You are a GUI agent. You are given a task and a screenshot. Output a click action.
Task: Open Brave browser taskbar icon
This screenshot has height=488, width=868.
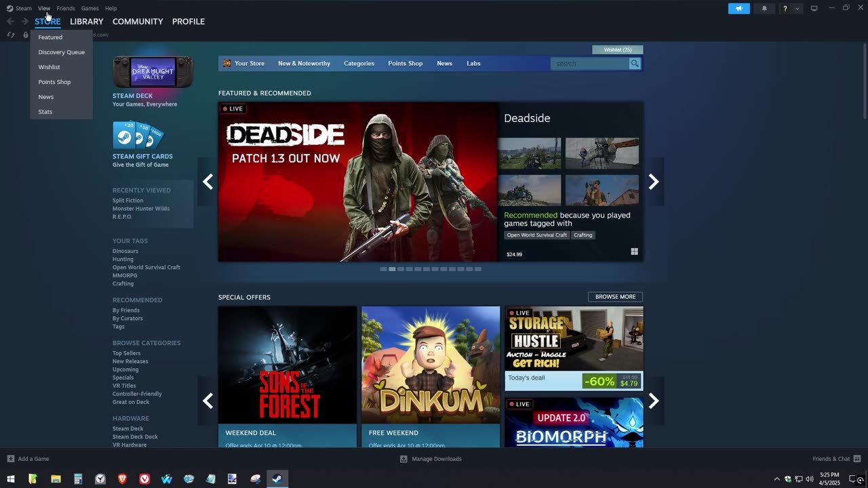click(x=122, y=479)
